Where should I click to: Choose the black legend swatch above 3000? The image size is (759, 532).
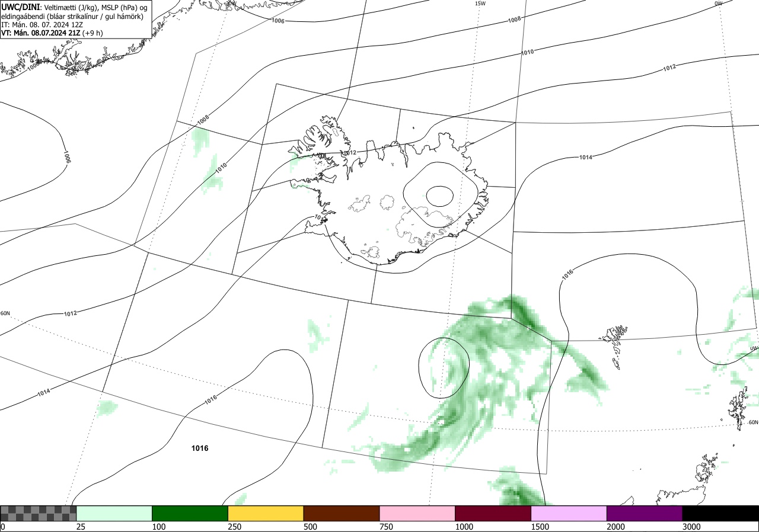720,513
